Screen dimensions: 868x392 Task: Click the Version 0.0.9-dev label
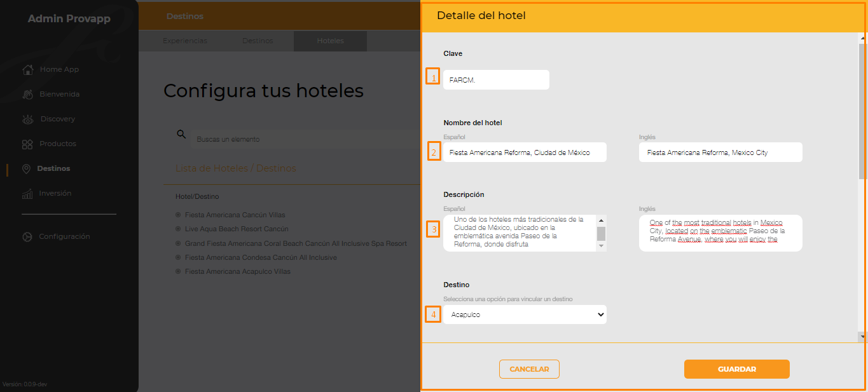(x=25, y=384)
